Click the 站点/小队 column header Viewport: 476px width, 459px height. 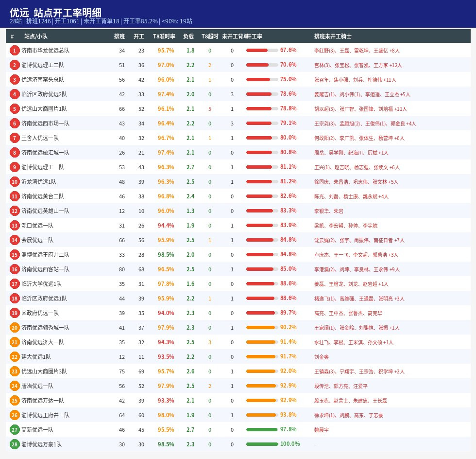(x=36, y=36)
